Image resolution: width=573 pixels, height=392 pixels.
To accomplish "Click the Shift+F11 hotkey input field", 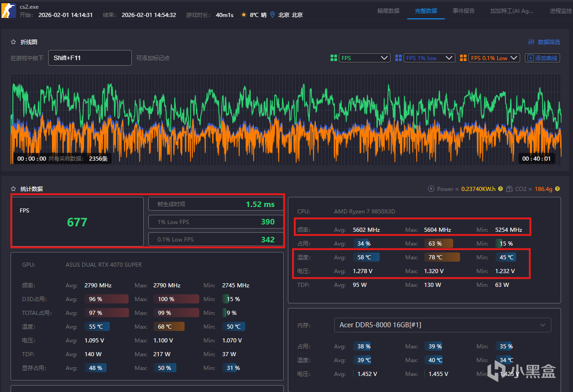I will 90,58.
